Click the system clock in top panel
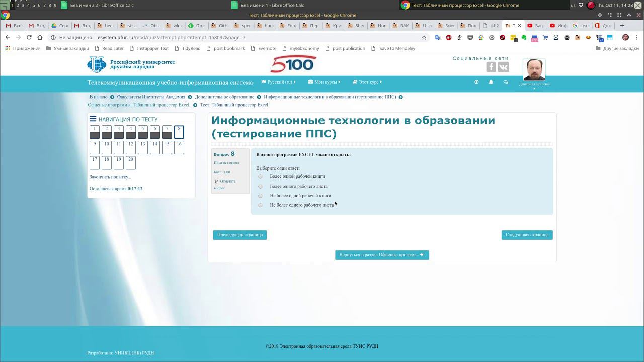Viewport: 644px width, 362px height. click(x=614, y=5)
